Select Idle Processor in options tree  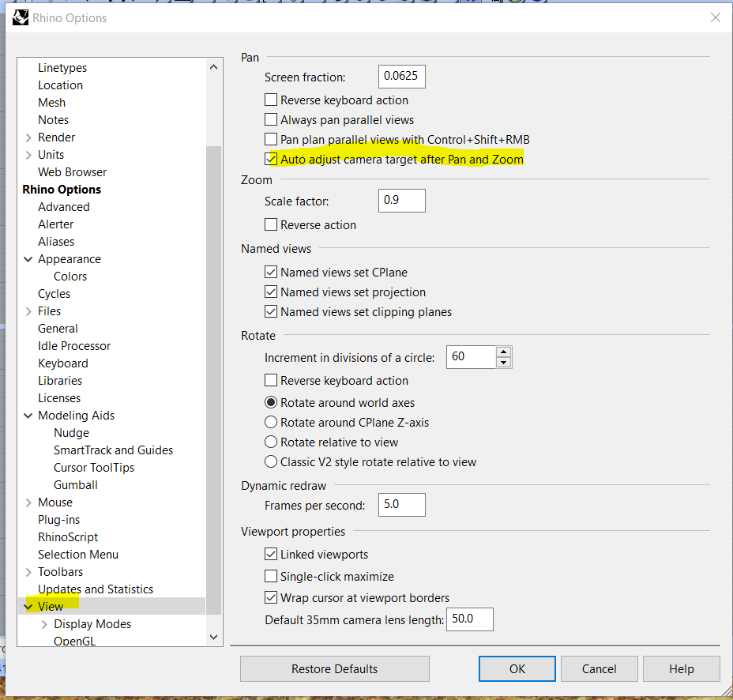click(x=74, y=345)
